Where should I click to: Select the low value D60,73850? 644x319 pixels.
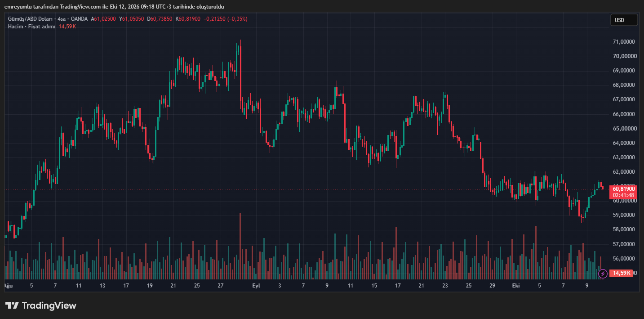160,19
